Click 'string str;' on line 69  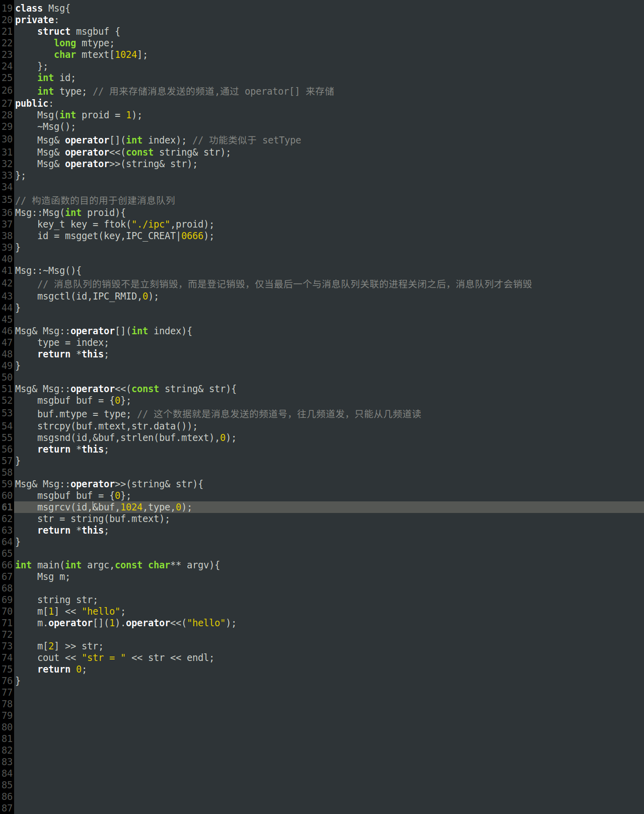tap(67, 600)
